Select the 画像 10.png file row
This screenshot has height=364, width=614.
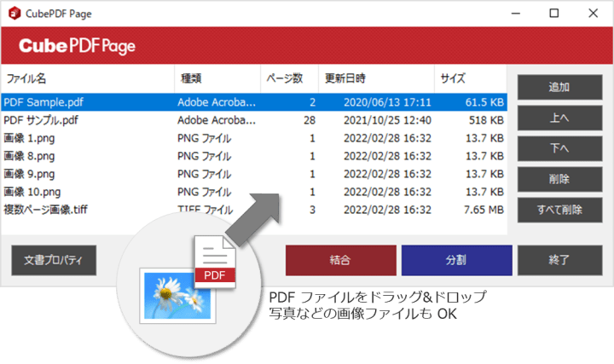pyautogui.click(x=254, y=192)
